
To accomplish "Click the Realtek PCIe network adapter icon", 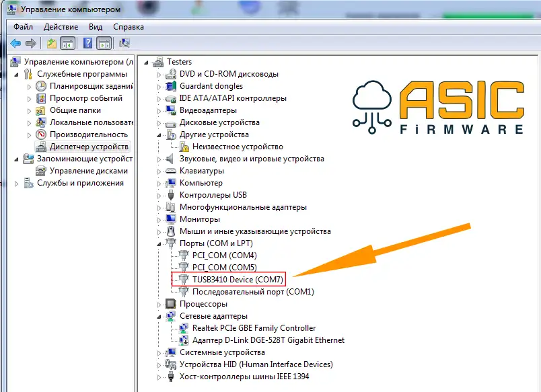I will [184, 328].
